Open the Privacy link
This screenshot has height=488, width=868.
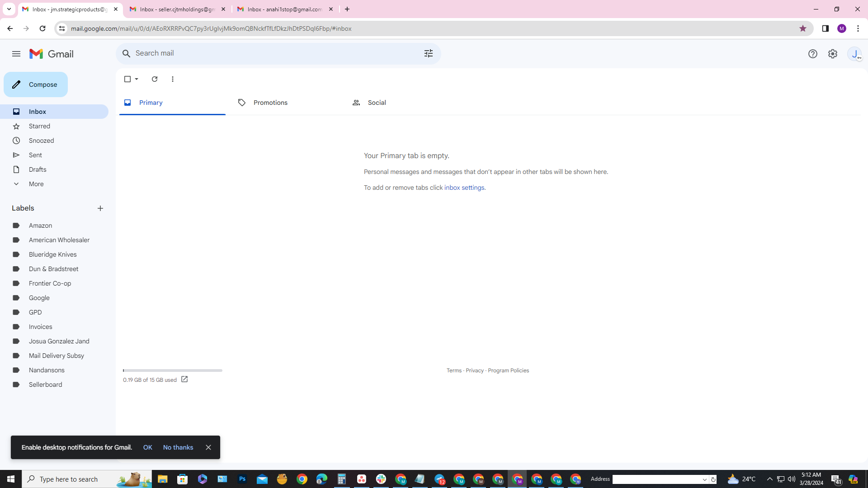pos(475,371)
